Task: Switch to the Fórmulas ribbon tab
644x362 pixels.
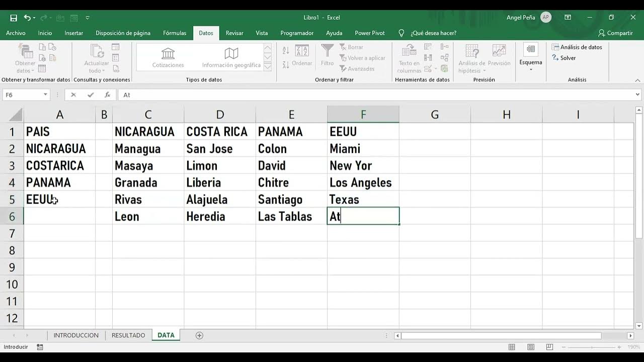Action: [175, 33]
